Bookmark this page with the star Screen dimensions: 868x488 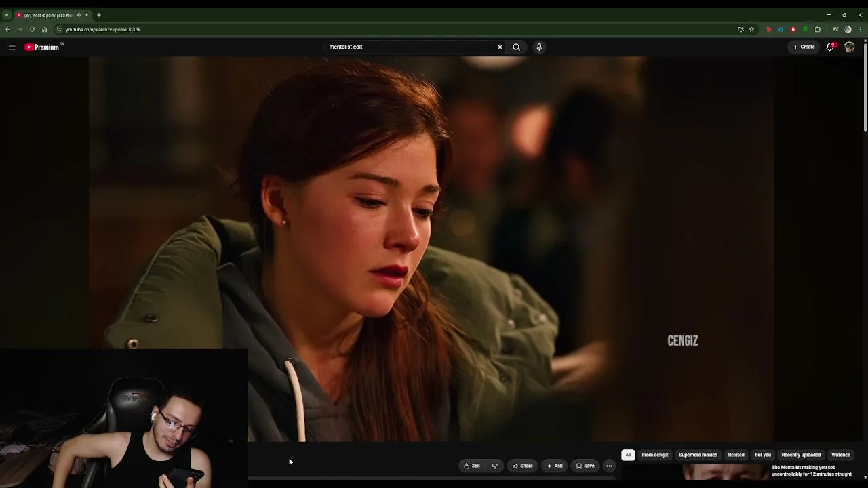coord(751,29)
